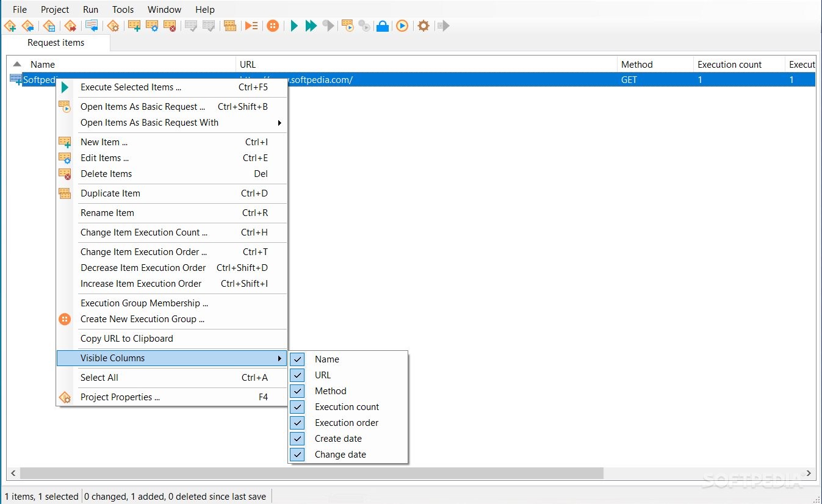The image size is (822, 504).
Task: Choose Project Properties in context menu
Action: click(x=171, y=397)
